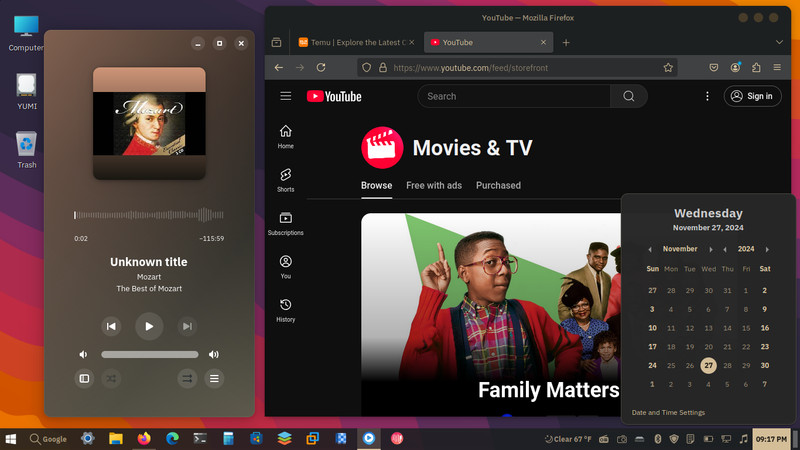This screenshot has width=800, height=450.
Task: List all Firefox tabs with the chevron
Action: pos(779,42)
